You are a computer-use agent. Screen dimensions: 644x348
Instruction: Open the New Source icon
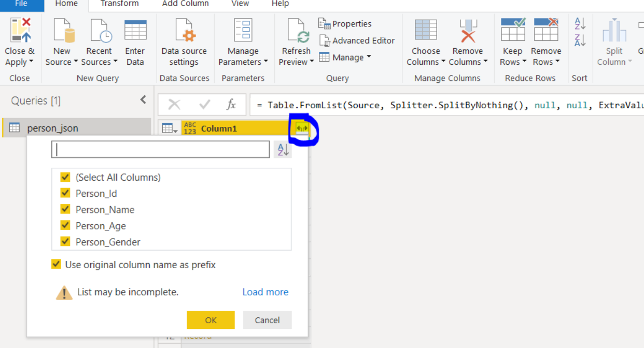(x=64, y=31)
